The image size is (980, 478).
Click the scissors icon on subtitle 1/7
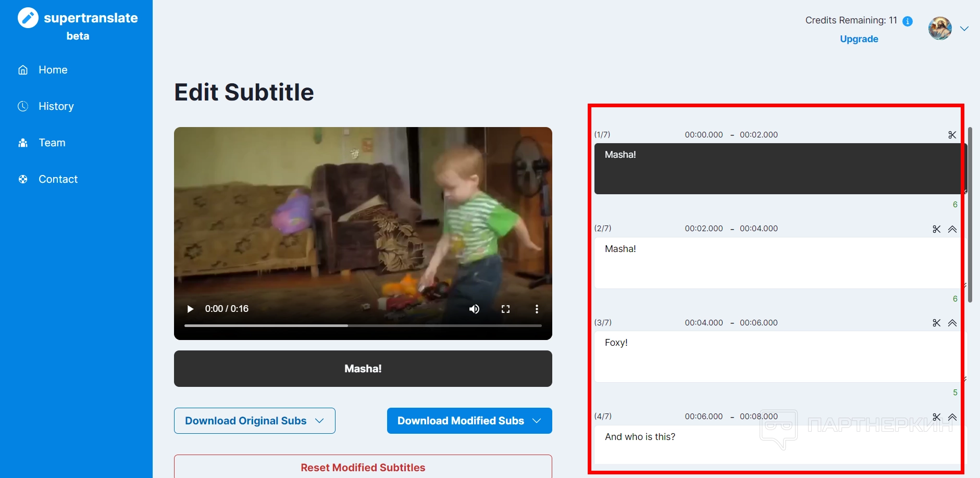[x=952, y=135]
